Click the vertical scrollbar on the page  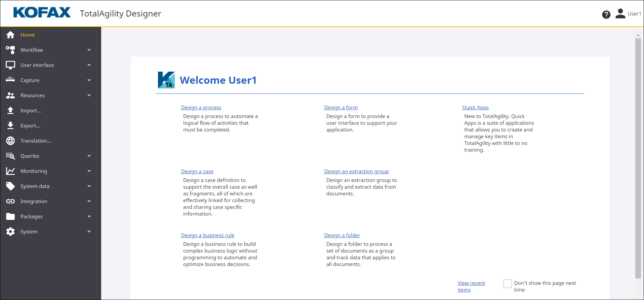[638, 158]
